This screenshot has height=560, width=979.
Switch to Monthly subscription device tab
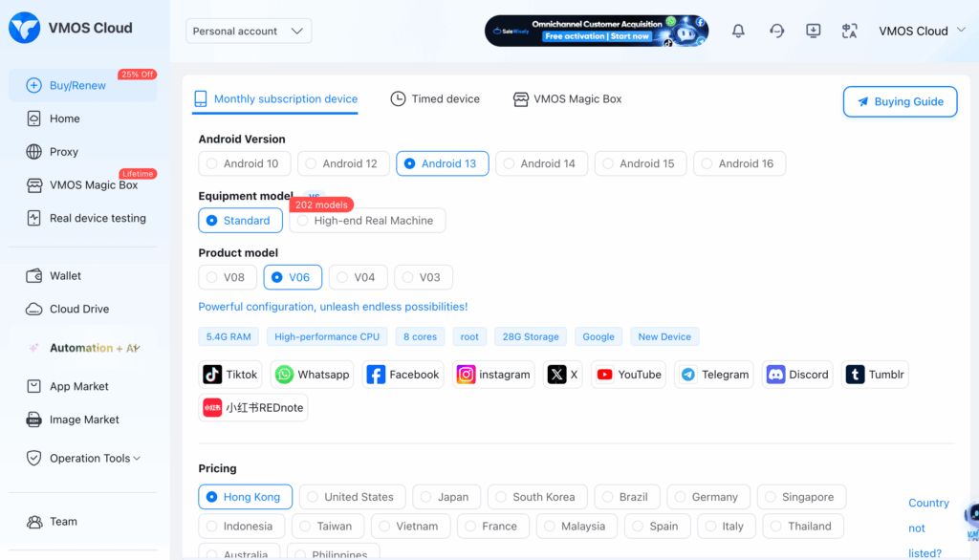[275, 99]
